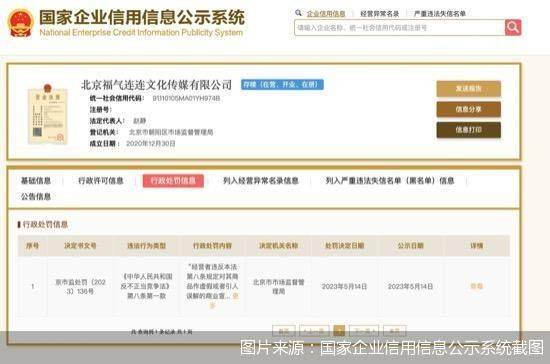This screenshot has height=364, width=550.
Task: Select the 严重违法失信名单 search category
Action: pos(440,14)
